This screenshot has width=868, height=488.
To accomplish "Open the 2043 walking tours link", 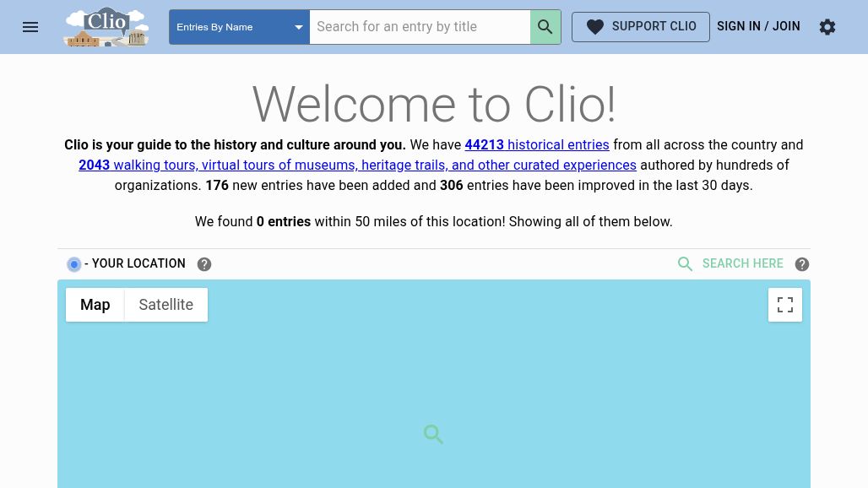I will [x=357, y=165].
